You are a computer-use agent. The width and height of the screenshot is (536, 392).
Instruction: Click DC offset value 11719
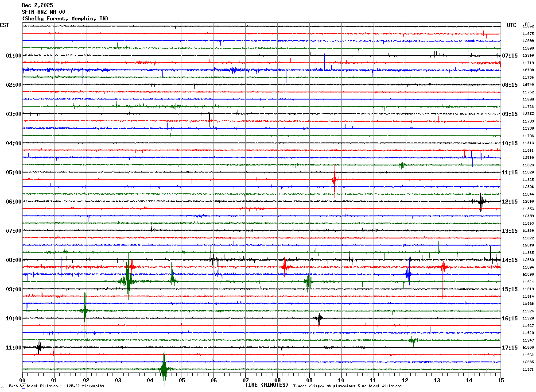(528, 63)
